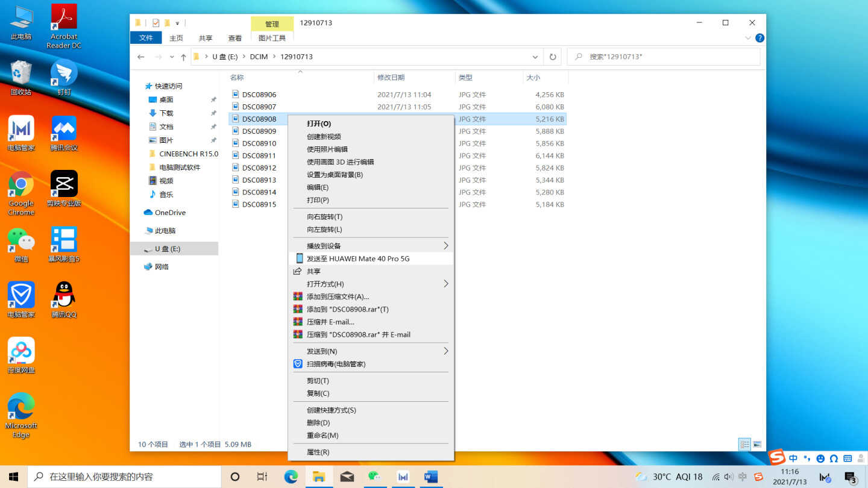The height and width of the screenshot is (488, 868).
Task: Open notification center icon
Action: (851, 477)
